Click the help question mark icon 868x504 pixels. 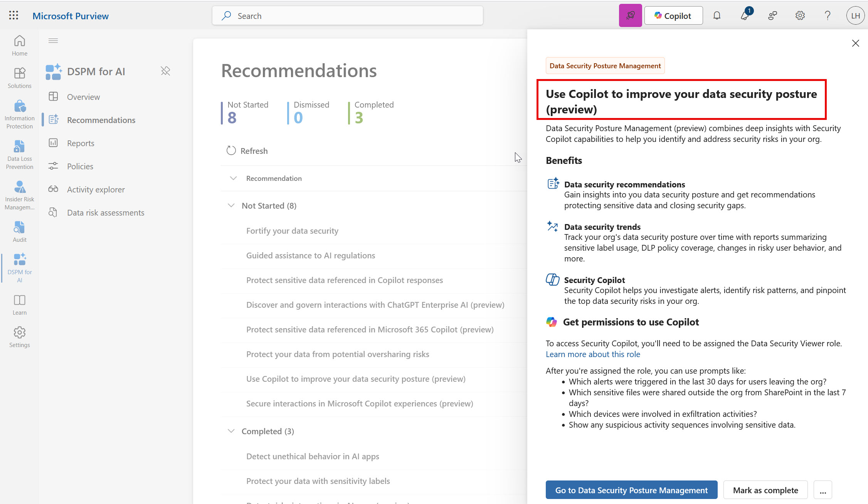828,16
